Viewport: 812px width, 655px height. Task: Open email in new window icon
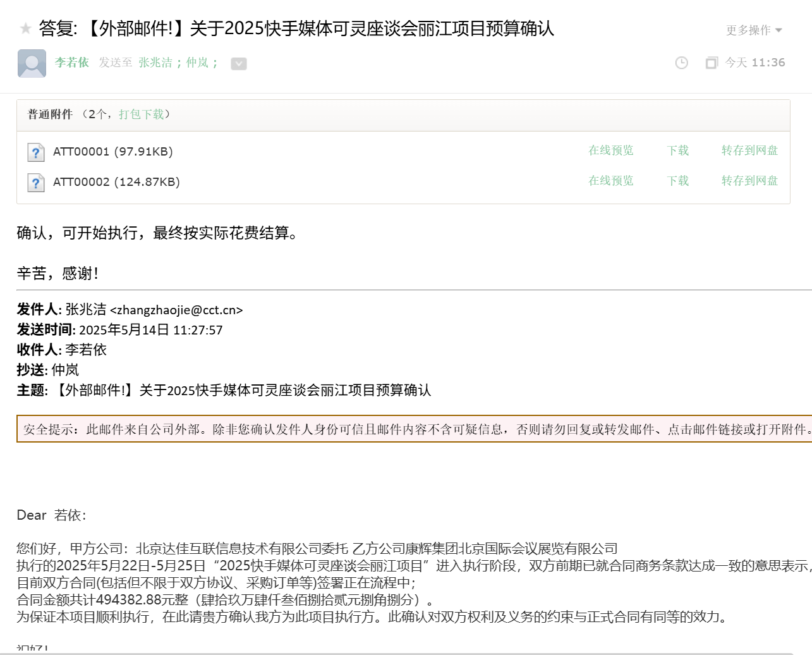tap(712, 63)
